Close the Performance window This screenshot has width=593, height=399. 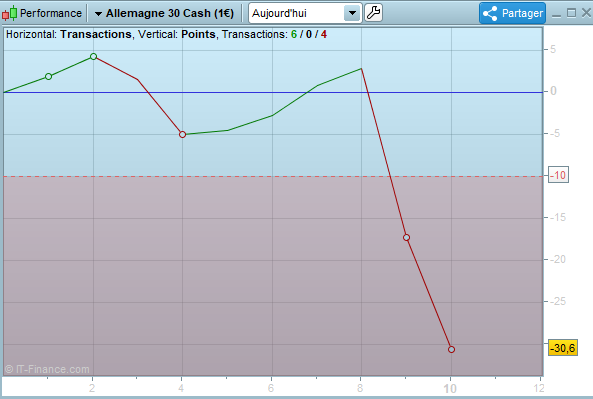coord(586,13)
